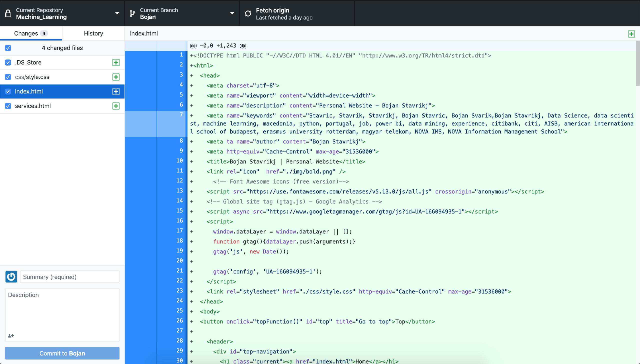Image resolution: width=640 pixels, height=364 pixels.
Task: Click the Fetch origin sync icon
Action: pos(248,13)
